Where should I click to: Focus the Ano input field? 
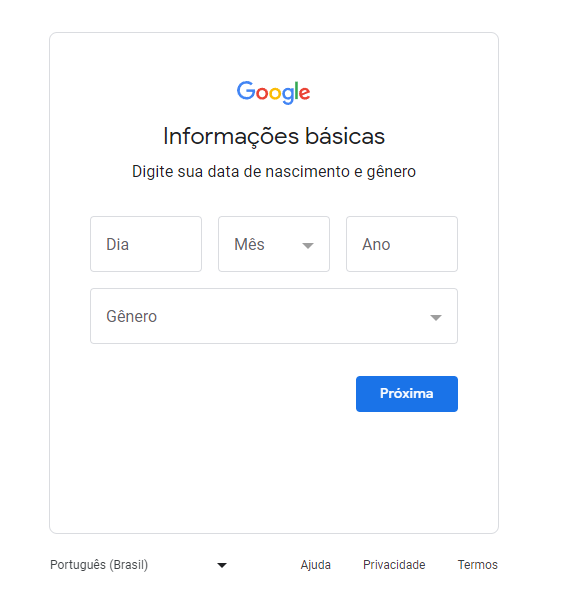click(402, 244)
